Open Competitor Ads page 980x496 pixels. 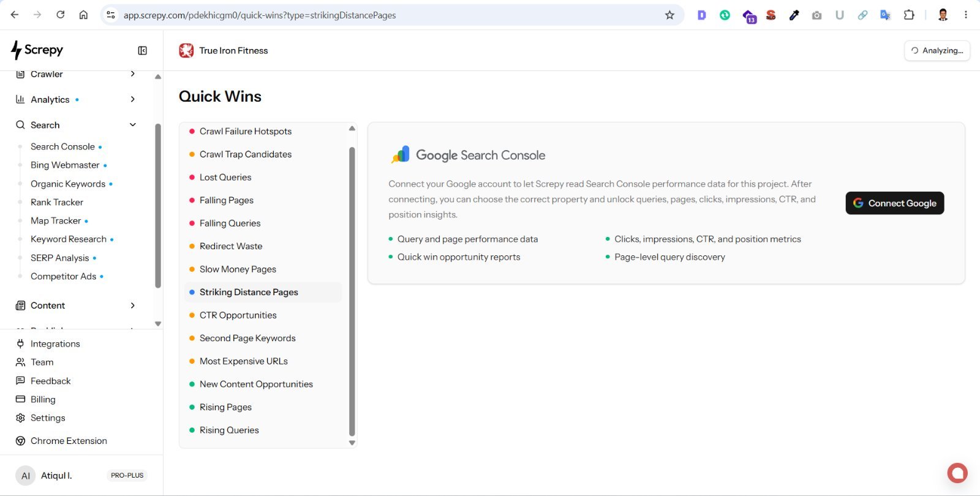pos(64,276)
